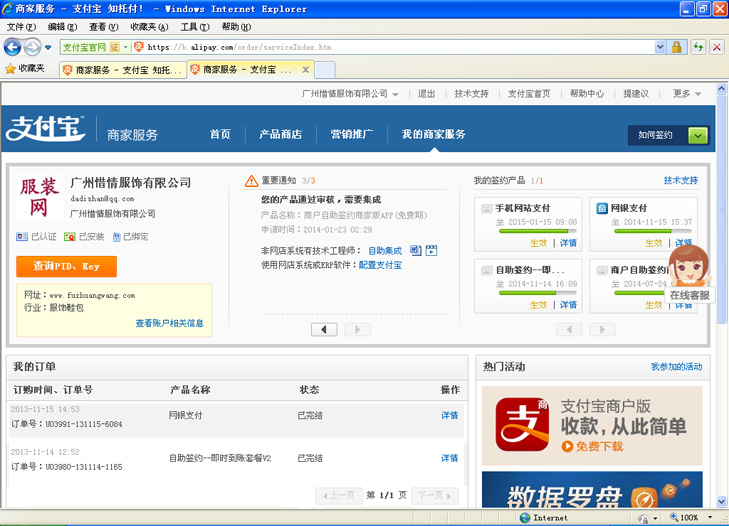Expand the 广州惜情服饰有限公司 account dropdown
This screenshot has height=526, width=729.
[x=349, y=94]
